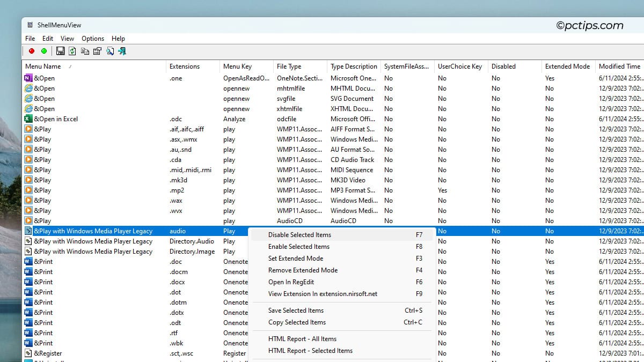This screenshot has height=362, width=644.
Task: Click the Refresh toolbar icon
Action: [x=72, y=51]
